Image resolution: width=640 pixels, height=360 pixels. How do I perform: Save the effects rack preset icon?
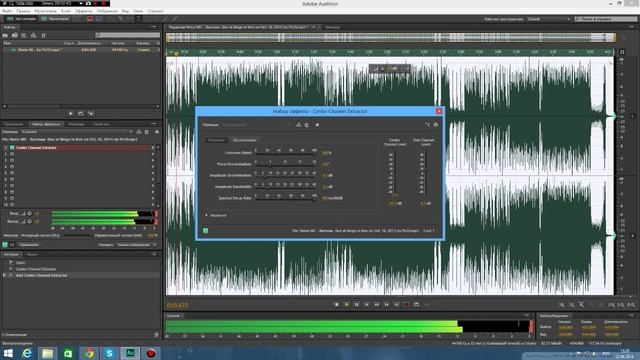(x=139, y=132)
